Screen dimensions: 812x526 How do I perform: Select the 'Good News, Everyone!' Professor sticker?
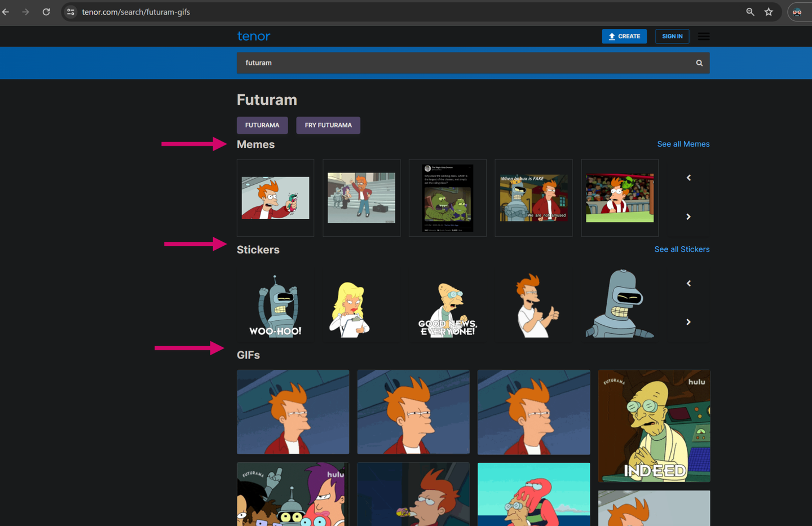[448, 310]
